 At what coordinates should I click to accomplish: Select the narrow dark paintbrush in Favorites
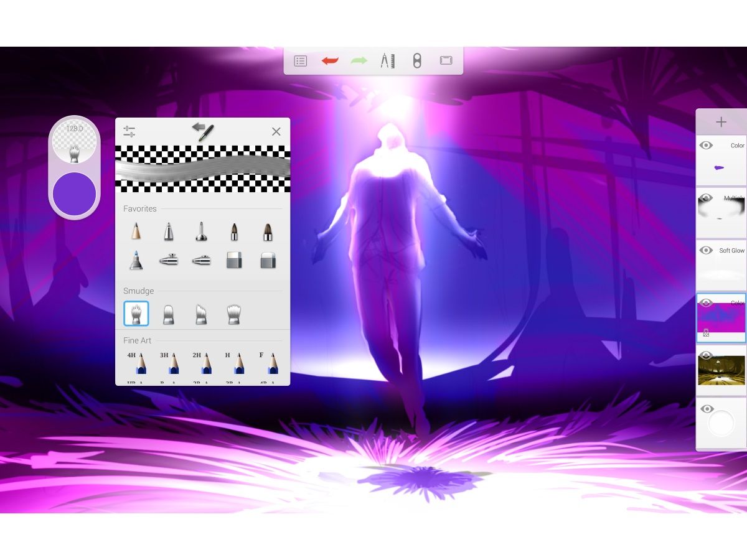pos(234,232)
